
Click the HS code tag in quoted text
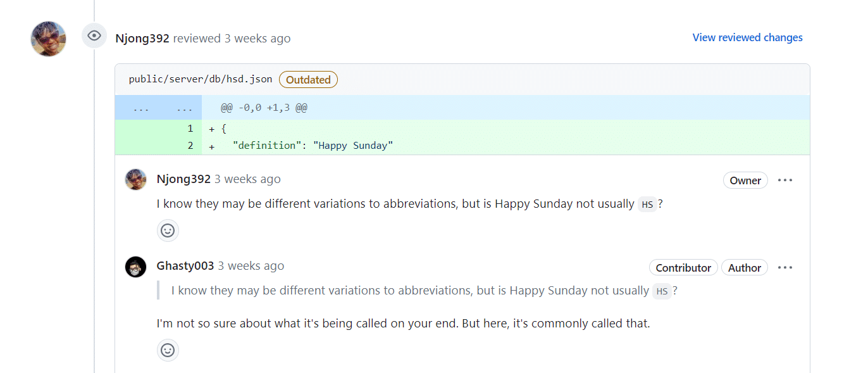click(x=662, y=291)
